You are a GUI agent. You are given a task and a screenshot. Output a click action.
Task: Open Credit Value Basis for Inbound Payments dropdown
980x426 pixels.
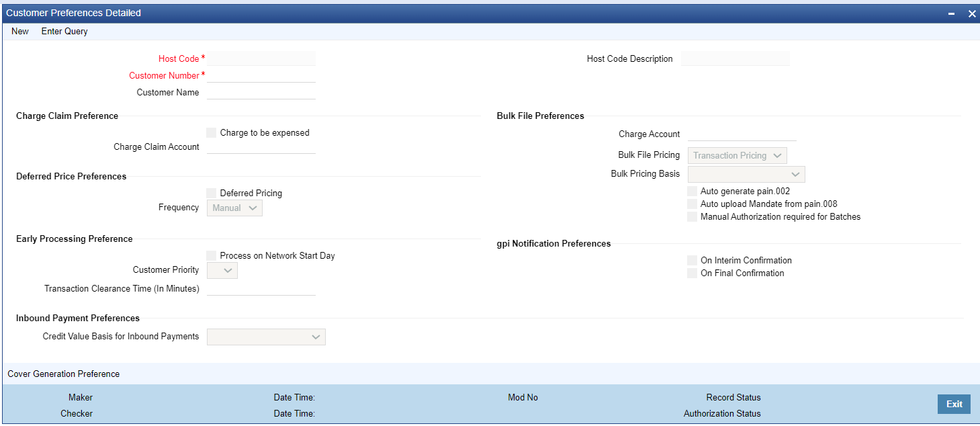[266, 337]
